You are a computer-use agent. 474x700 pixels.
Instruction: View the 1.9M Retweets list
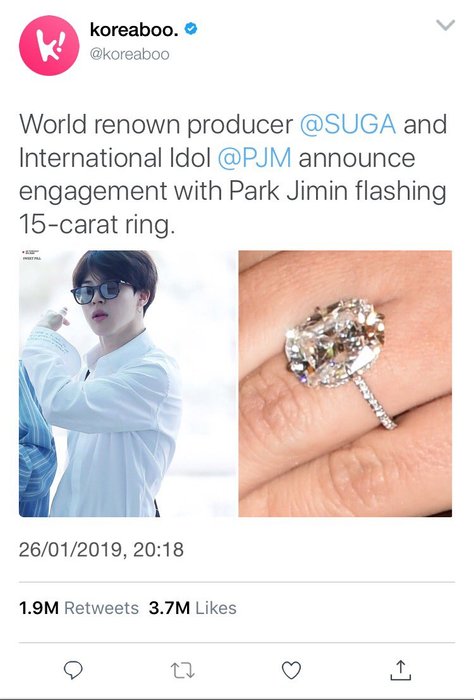(79, 608)
